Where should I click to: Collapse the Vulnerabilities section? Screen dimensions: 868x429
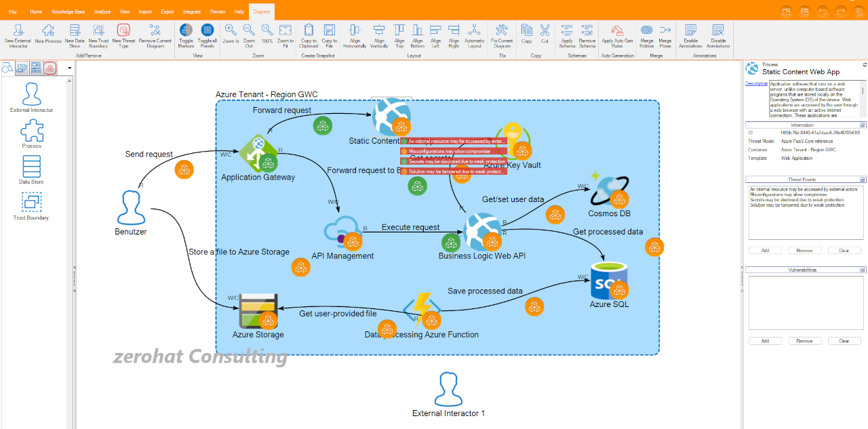point(863,270)
